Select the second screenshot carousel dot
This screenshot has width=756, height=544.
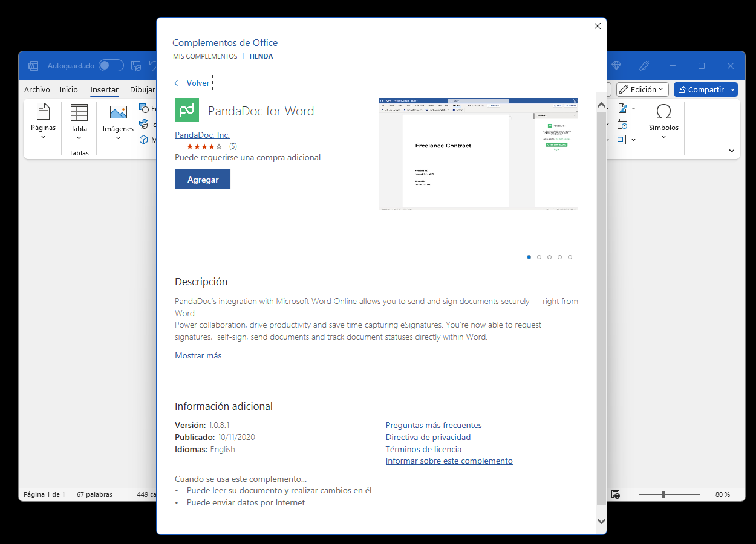pyautogui.click(x=539, y=257)
